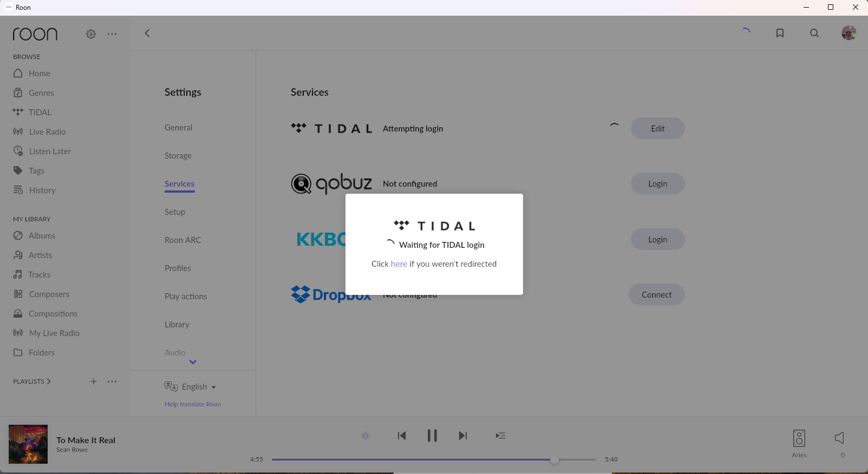Go to the previous track

[401, 436]
